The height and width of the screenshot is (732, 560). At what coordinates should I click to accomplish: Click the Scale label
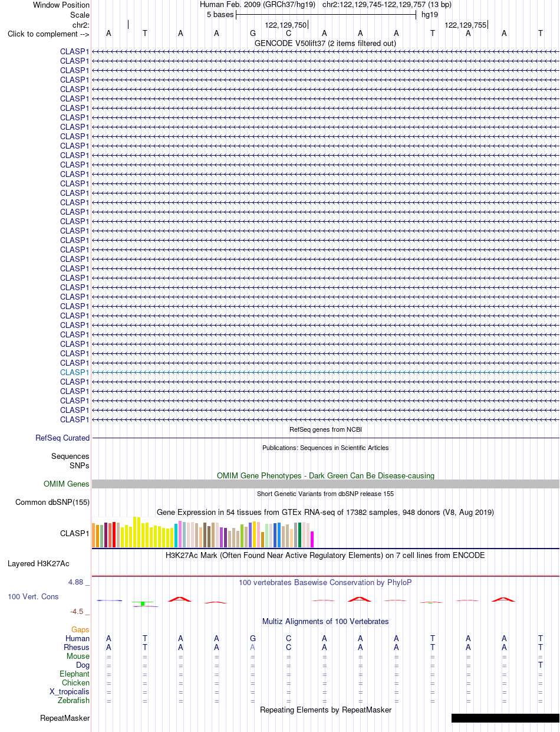coord(80,15)
